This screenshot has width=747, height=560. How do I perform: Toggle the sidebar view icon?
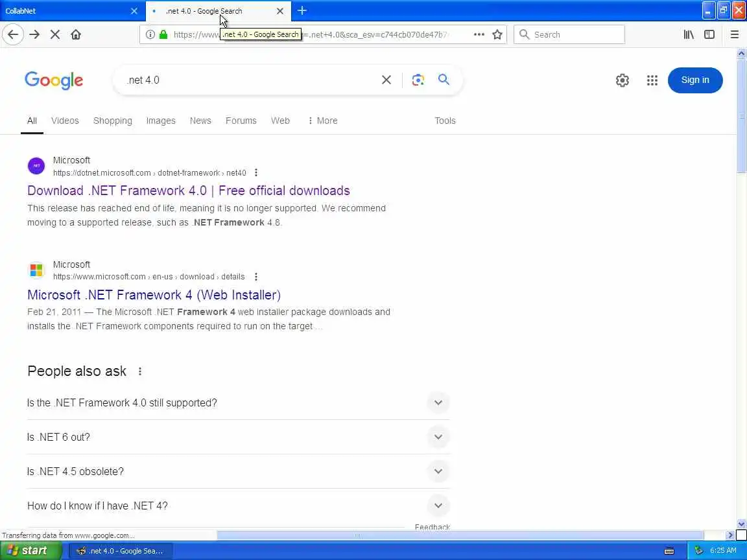(x=709, y=34)
